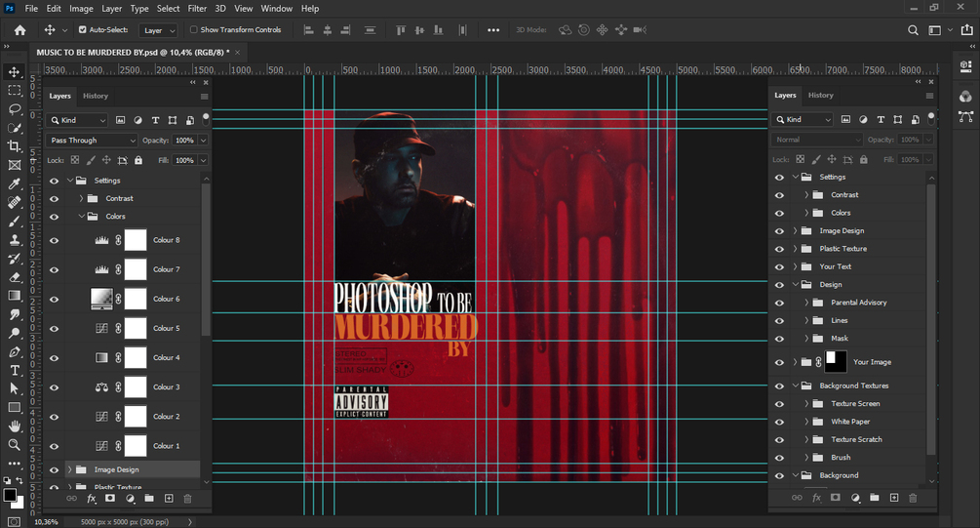Viewport: 980px width, 528px height.
Task: Click the share icon at top right
Action: 967,30
